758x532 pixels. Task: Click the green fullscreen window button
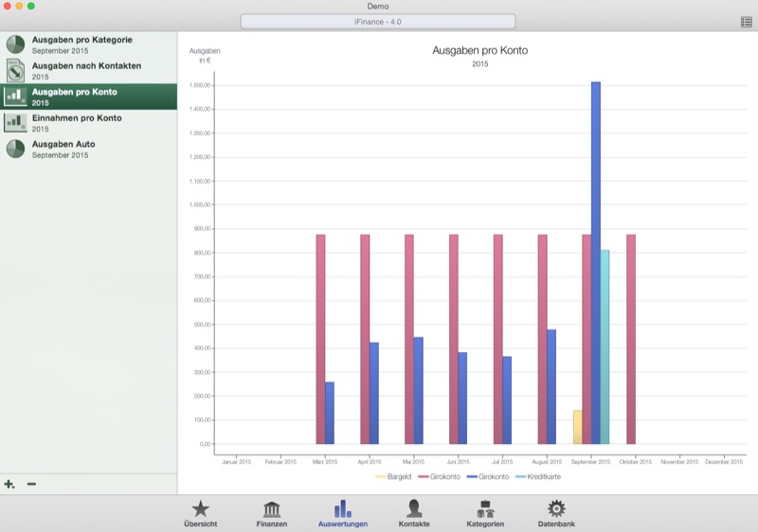tap(31, 6)
